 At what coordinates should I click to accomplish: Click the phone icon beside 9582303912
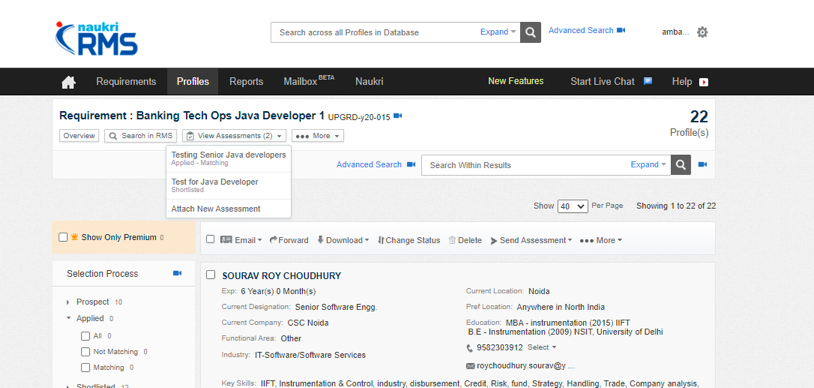[x=470, y=348]
